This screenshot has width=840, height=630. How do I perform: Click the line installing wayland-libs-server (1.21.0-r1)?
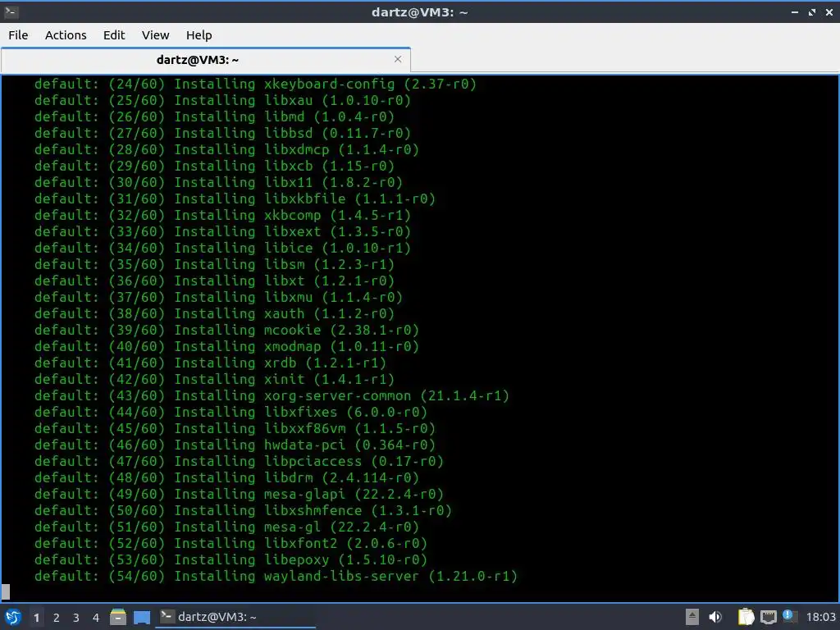tap(276, 577)
